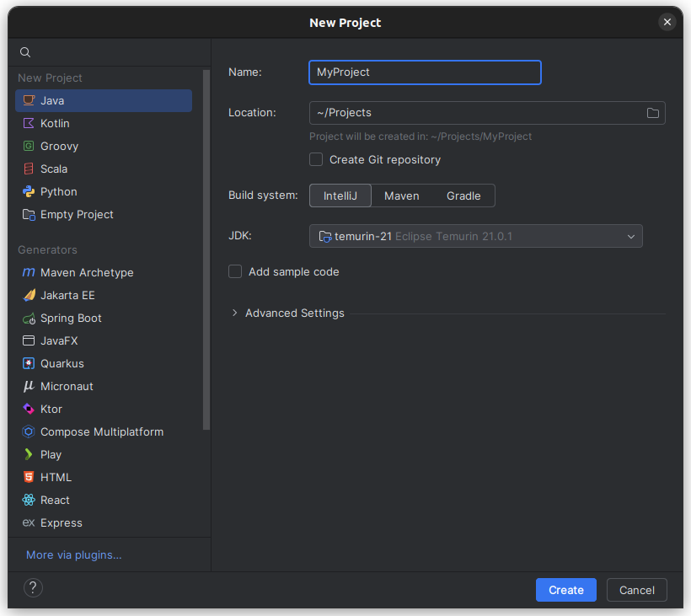Choose the Spring Boot generator icon
This screenshot has width=691, height=616.
point(29,318)
